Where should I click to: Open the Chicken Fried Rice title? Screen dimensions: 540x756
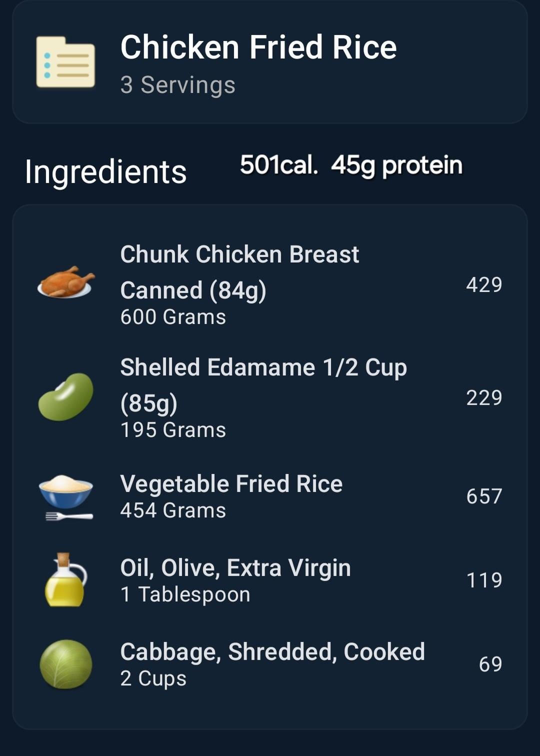coord(258,47)
